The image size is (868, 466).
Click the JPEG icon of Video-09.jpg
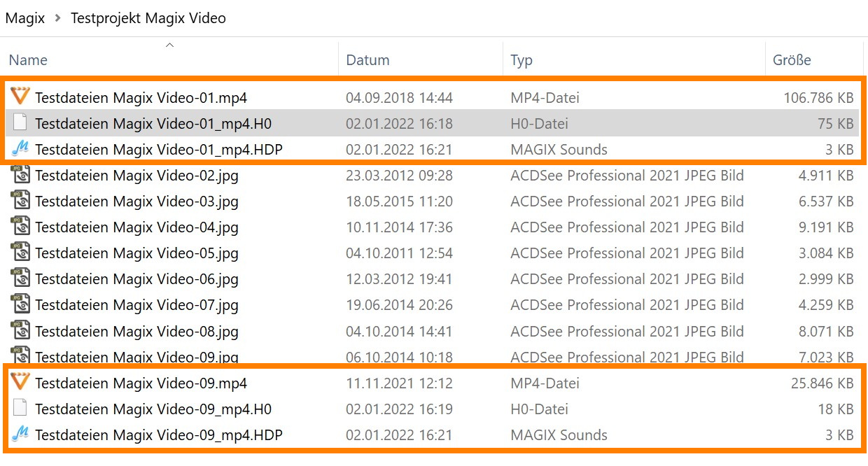tap(20, 355)
